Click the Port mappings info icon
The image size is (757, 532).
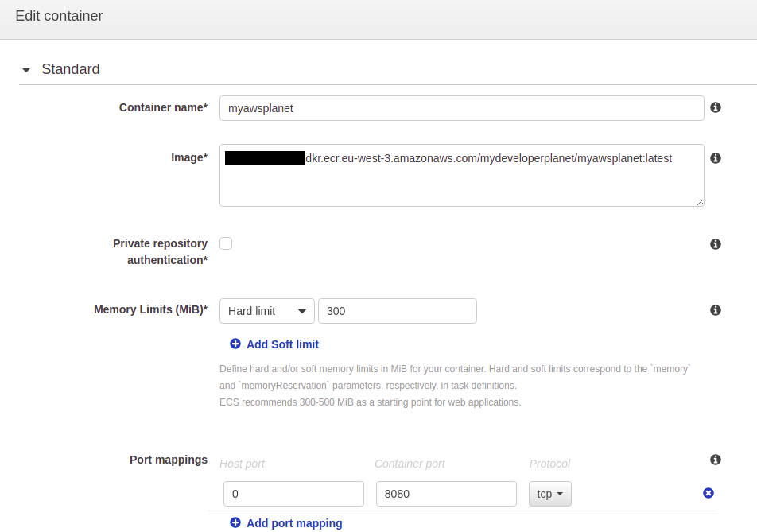[716, 460]
